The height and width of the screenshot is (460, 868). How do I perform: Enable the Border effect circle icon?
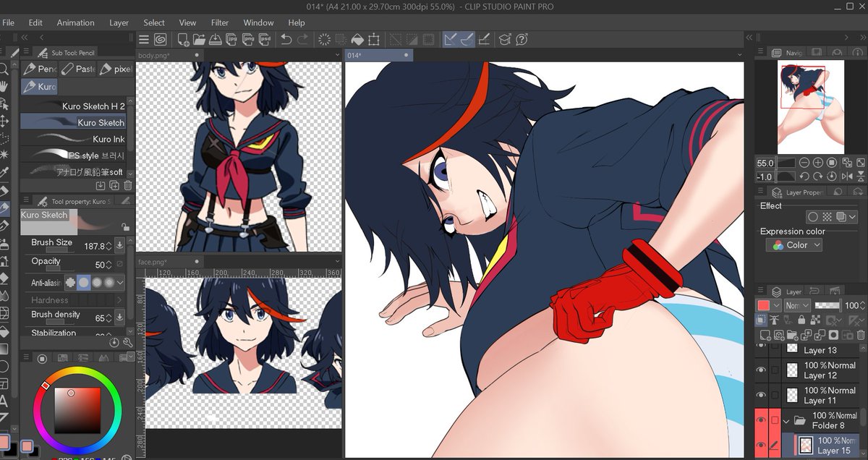coord(814,217)
